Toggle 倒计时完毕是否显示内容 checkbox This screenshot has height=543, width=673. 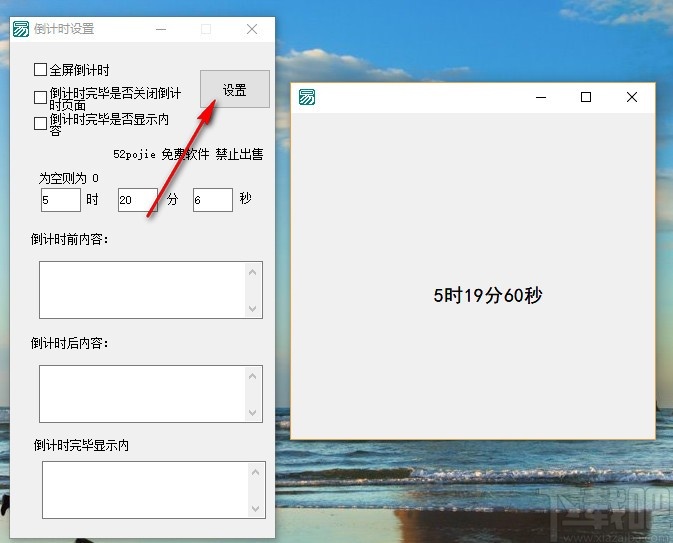point(40,124)
